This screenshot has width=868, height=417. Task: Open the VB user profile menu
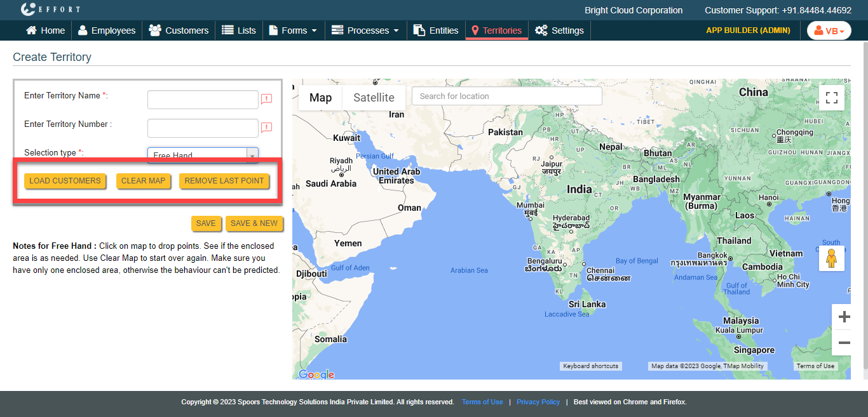point(829,30)
